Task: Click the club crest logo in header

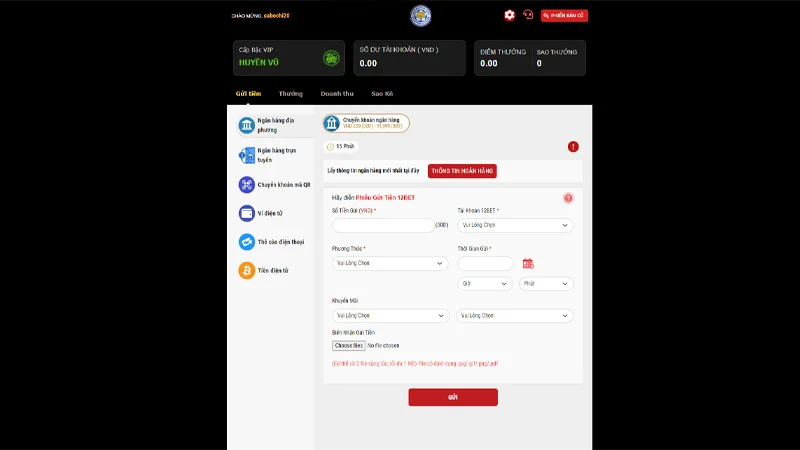Action: coord(421,16)
